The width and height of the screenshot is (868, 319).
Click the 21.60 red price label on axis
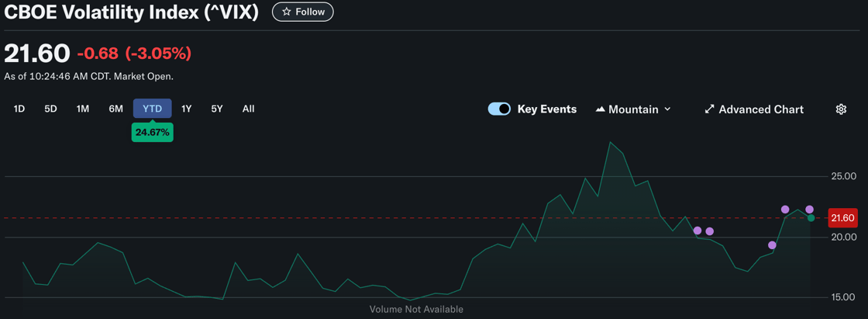coord(842,218)
